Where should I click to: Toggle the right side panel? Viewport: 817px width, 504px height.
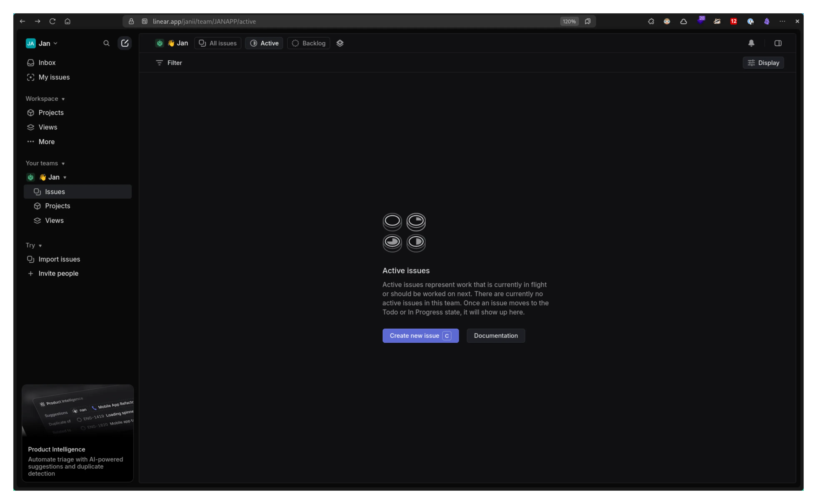point(778,43)
